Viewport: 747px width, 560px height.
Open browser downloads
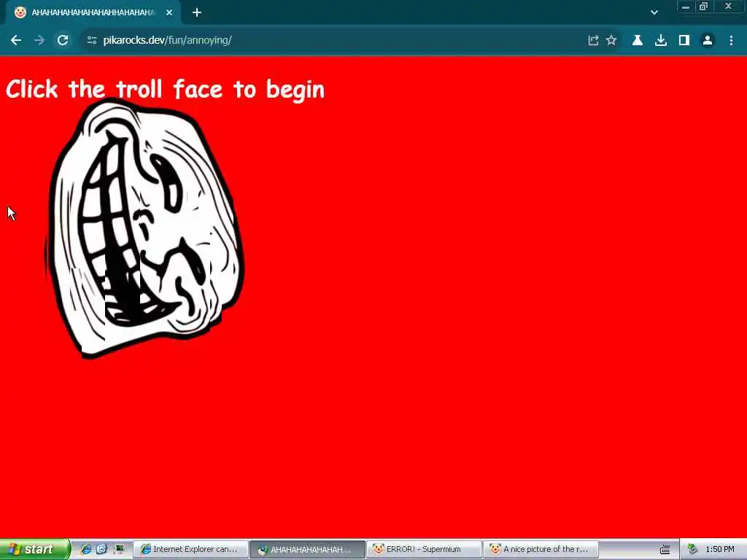[661, 41]
